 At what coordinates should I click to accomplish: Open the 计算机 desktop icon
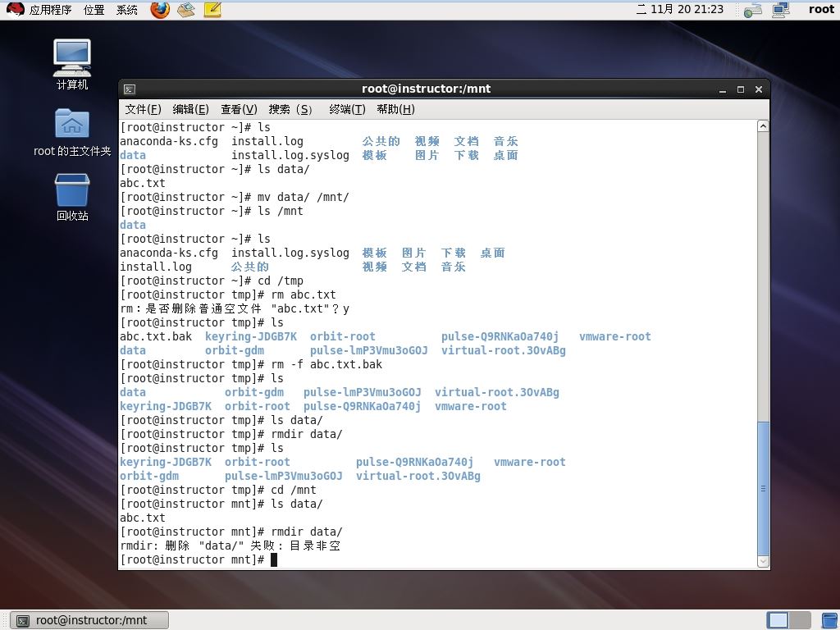(x=72, y=64)
